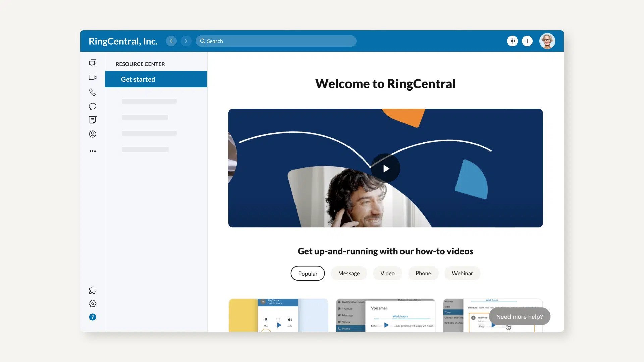Click the help question mark icon

point(93,317)
